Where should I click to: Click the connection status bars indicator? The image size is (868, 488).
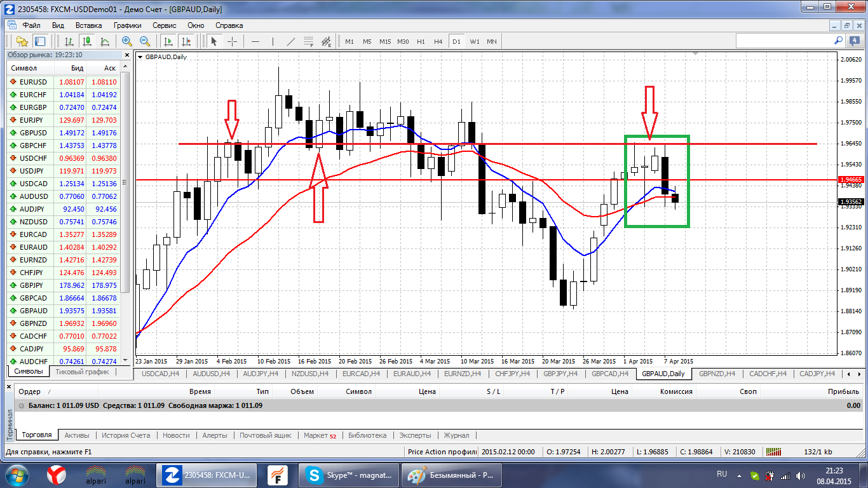pos(773,452)
